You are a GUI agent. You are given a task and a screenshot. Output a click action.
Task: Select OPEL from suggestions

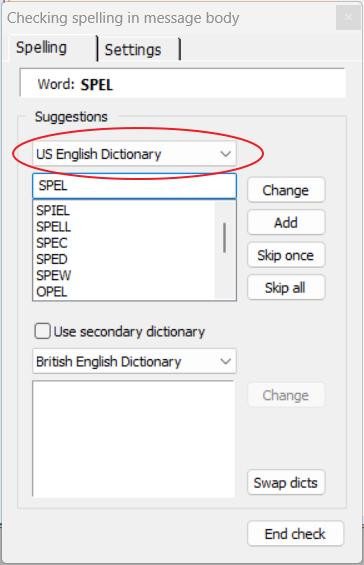click(52, 292)
